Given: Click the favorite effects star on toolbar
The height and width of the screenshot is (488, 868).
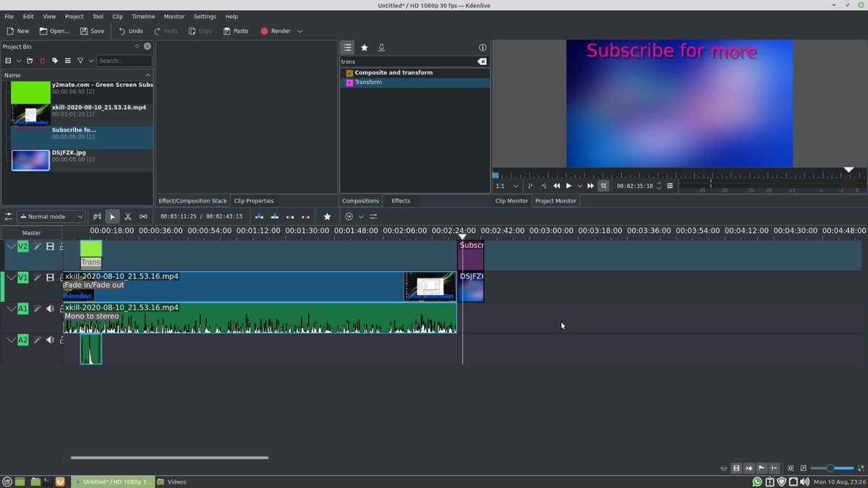Looking at the screenshot, I should click(326, 216).
